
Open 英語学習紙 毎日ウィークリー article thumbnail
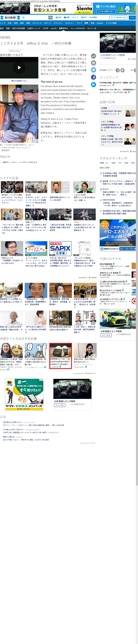(x=60, y=187)
